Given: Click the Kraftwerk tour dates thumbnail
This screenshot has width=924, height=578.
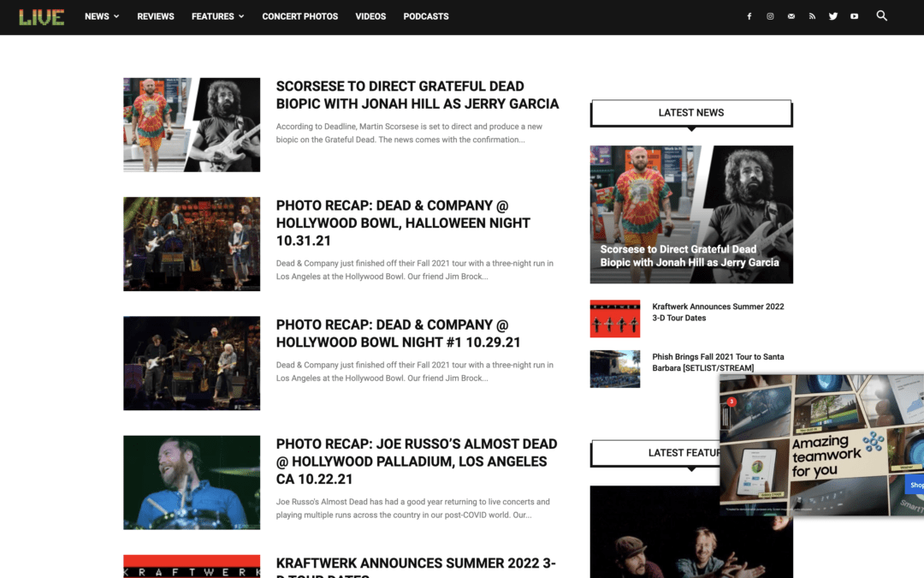Looking at the screenshot, I should point(614,318).
